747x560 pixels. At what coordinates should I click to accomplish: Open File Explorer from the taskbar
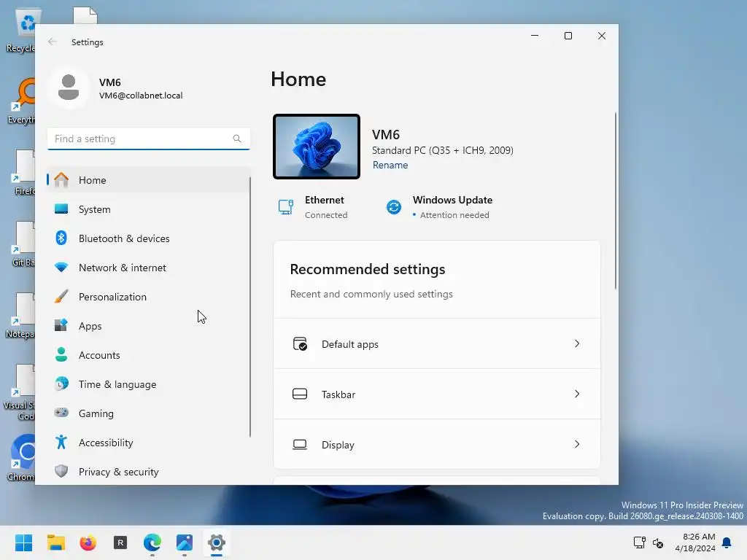tap(55, 542)
